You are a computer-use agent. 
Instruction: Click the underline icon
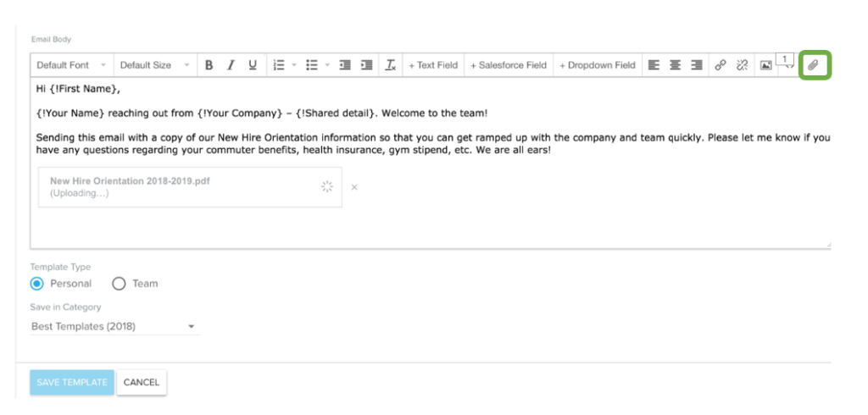click(253, 65)
